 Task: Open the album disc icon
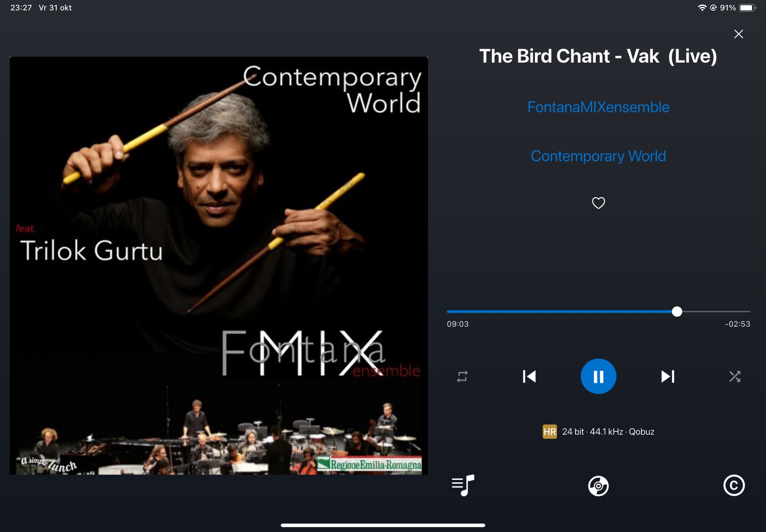click(598, 485)
